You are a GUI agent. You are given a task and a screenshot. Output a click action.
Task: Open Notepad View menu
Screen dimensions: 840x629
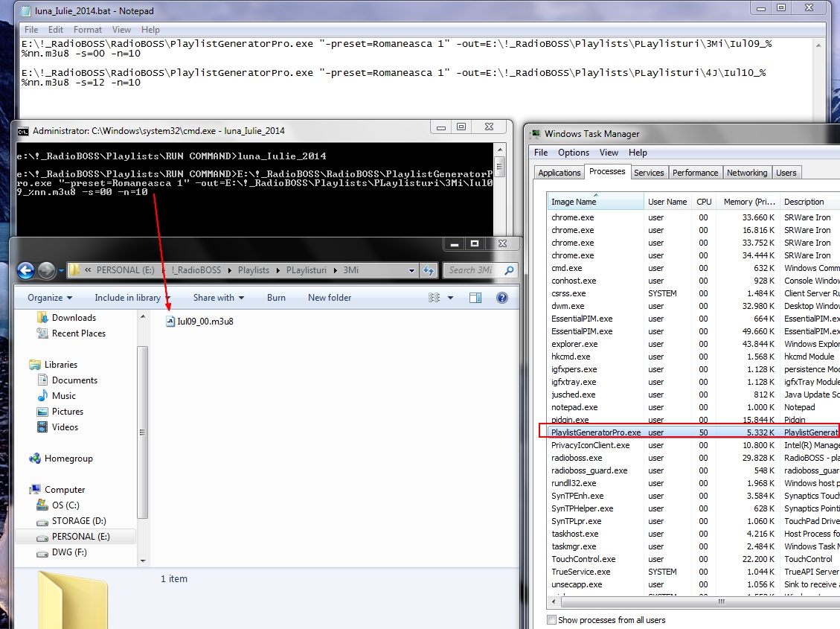point(121,30)
